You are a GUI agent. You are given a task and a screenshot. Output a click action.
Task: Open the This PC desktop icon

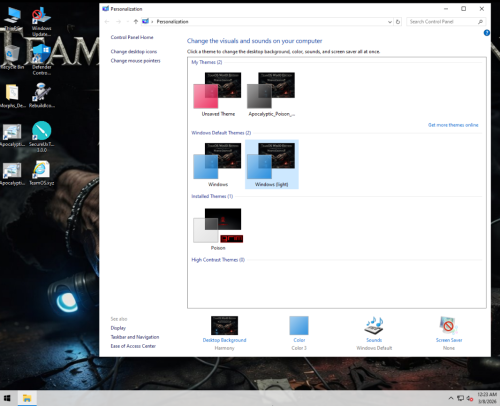click(x=13, y=19)
